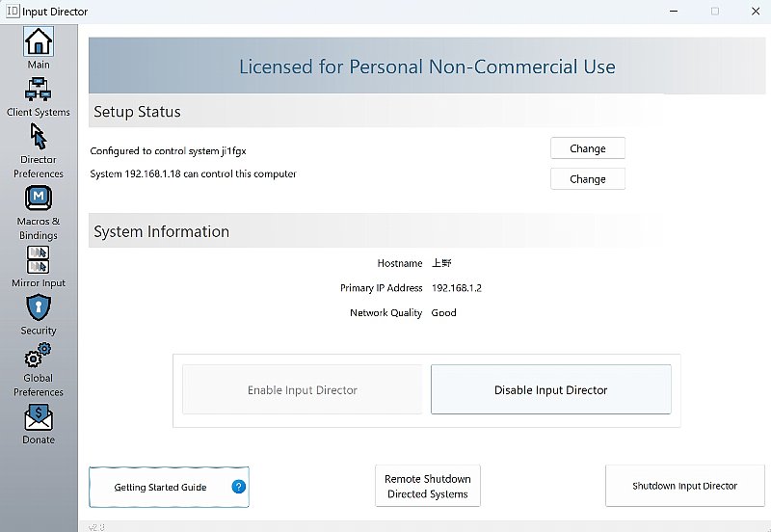Click Shutdown Input Director button
The image size is (771, 532).
click(685, 486)
